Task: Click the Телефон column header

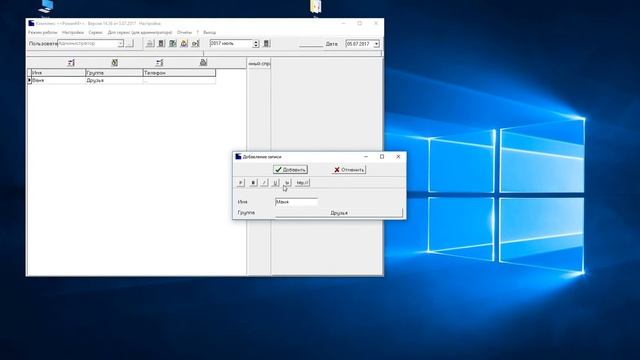Action: (x=179, y=73)
